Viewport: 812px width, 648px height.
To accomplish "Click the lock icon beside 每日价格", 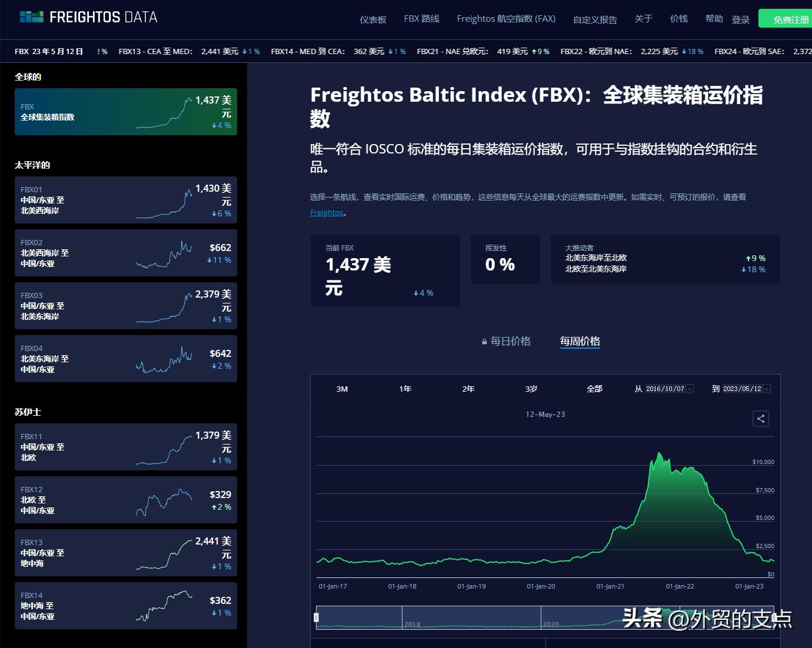I will 484,342.
